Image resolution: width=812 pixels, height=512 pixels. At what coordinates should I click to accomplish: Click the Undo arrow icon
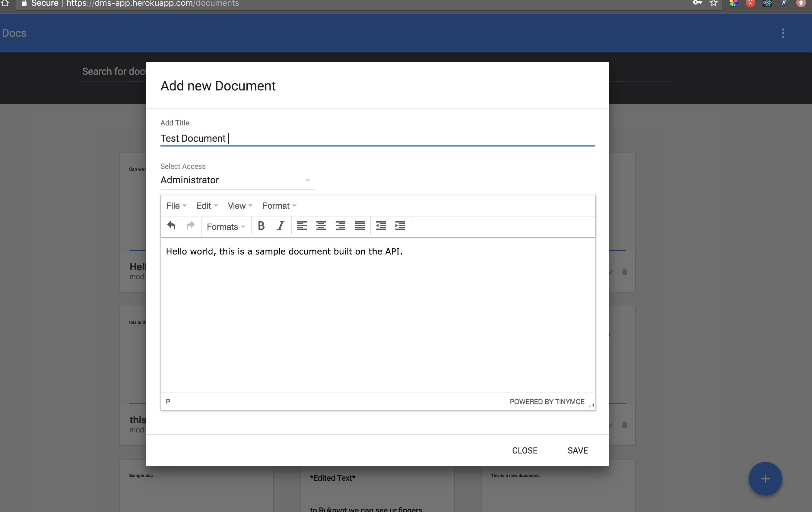[170, 226]
